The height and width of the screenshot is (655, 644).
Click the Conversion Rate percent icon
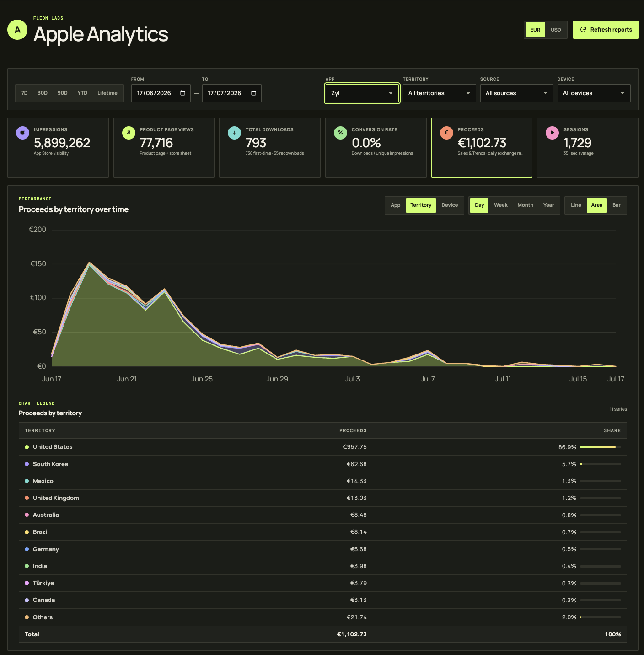340,133
